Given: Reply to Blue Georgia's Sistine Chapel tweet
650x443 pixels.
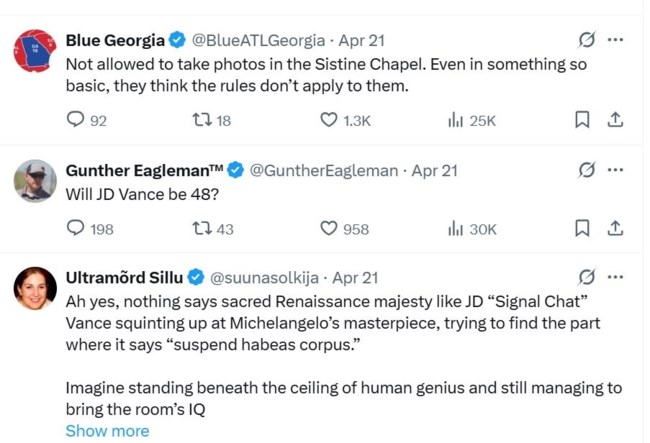Looking at the screenshot, I should 76,120.
